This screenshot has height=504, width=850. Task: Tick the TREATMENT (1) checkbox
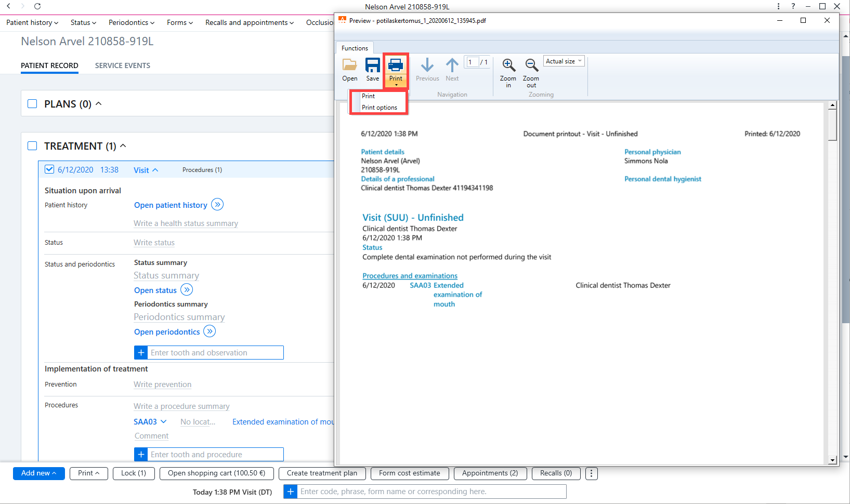[x=32, y=146]
